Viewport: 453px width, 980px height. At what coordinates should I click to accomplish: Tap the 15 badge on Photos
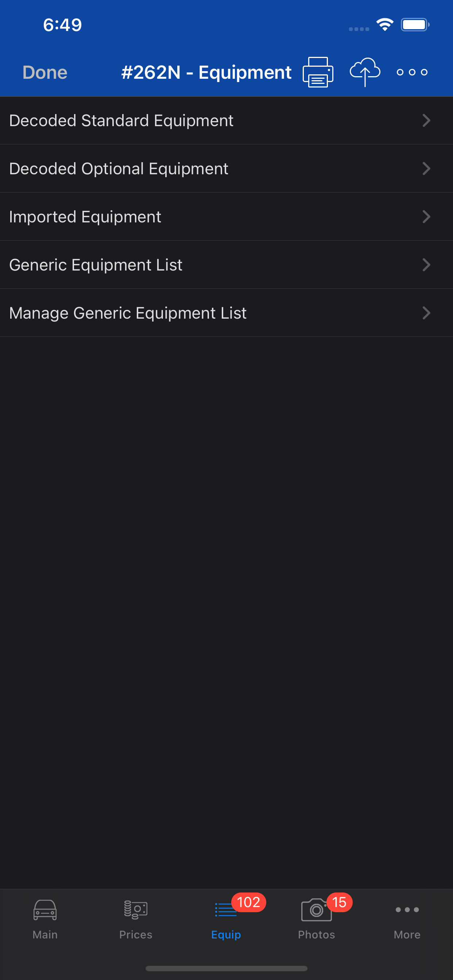pos(339,902)
